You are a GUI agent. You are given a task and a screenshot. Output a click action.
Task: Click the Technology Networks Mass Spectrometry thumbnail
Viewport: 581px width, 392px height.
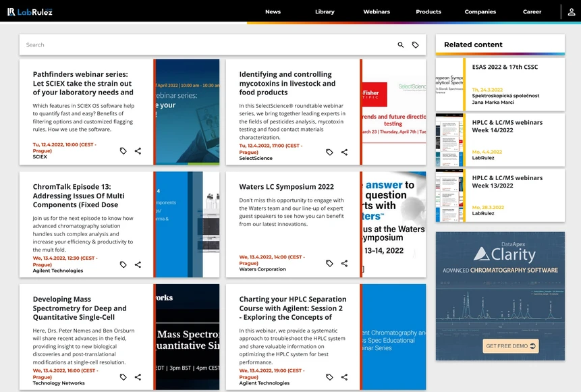(x=188, y=337)
